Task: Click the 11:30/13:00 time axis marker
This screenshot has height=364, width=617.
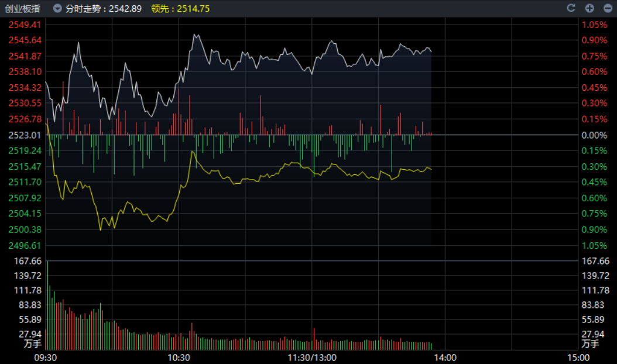Action: [x=312, y=357]
